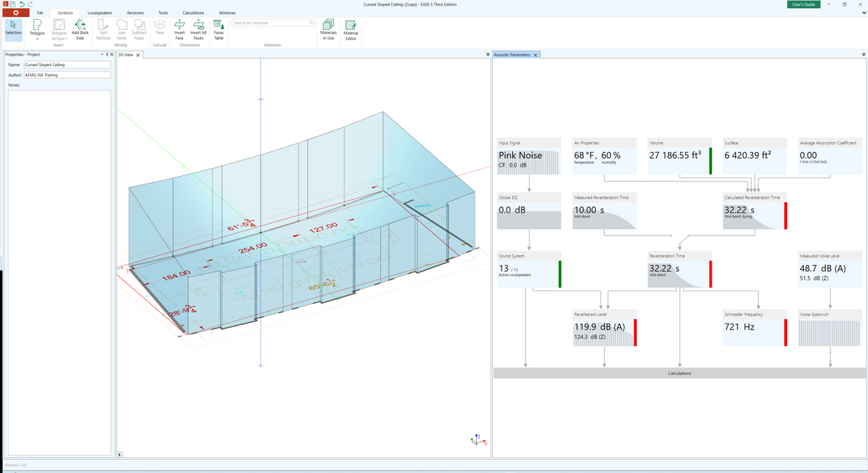Close the 3D View tab
The image size is (868, 473).
tap(138, 55)
